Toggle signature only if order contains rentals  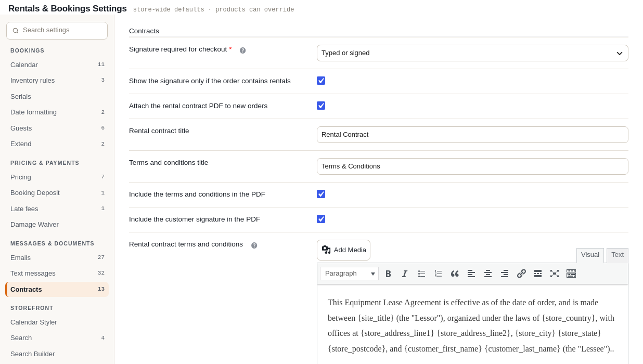tap(321, 81)
